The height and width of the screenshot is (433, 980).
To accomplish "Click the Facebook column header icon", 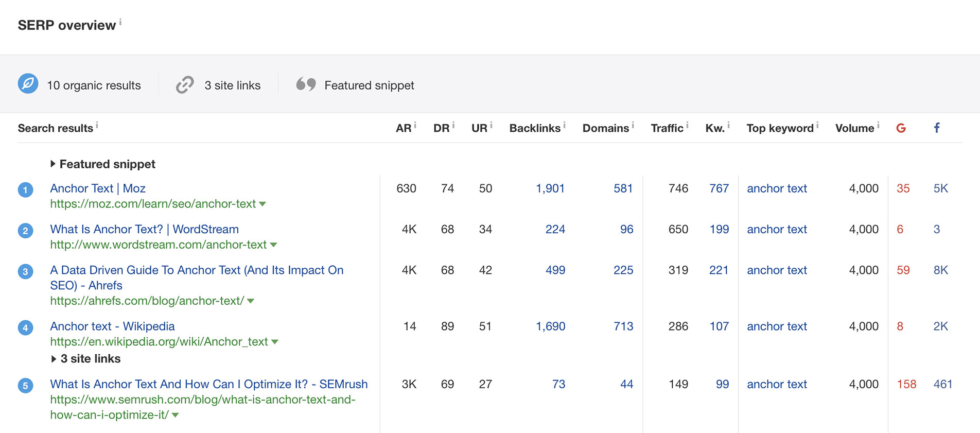I will 937,128.
